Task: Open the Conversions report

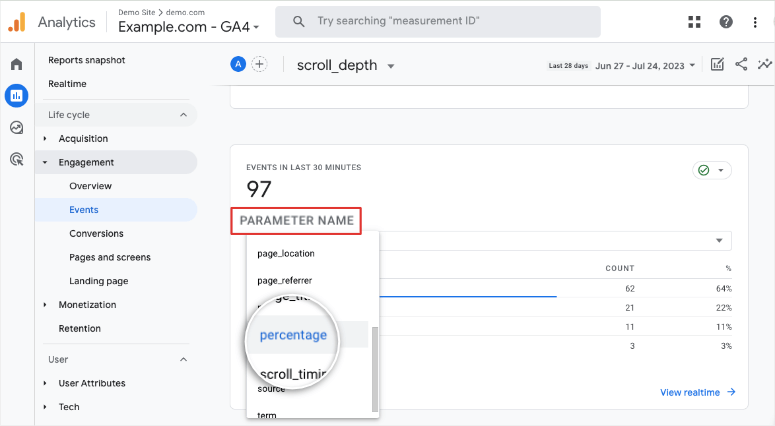Action: click(96, 233)
